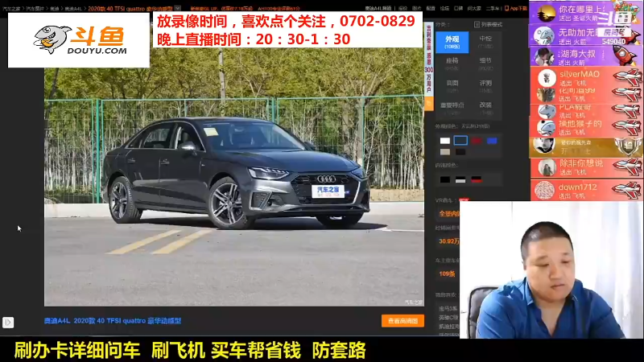The height and width of the screenshot is (362, 644).
Task: Open the 30.92万 dealer price link
Action: [448, 241]
